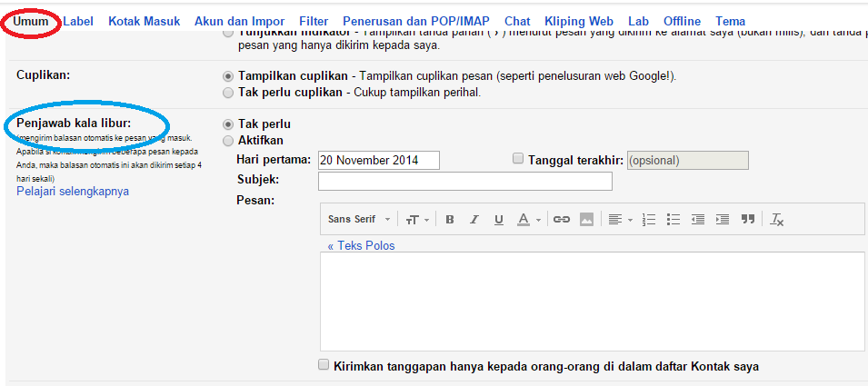
Task: Select Tak perlu cuplikan radio option
Action: point(227,93)
